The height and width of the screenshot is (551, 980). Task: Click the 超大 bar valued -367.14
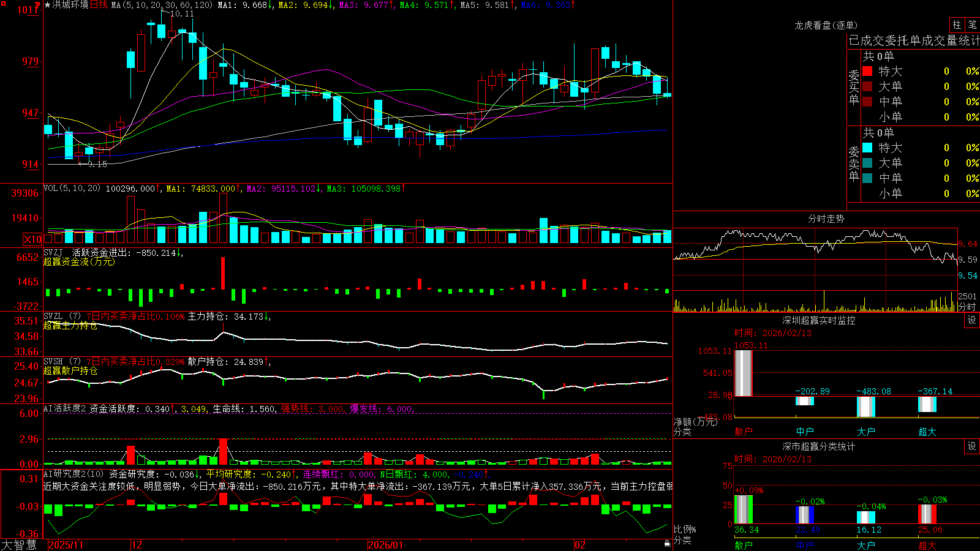point(927,404)
